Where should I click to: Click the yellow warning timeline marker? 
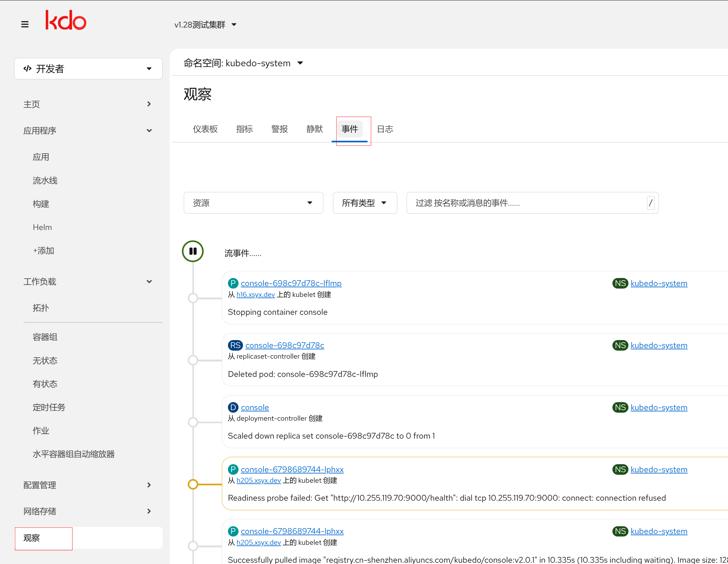point(193,484)
